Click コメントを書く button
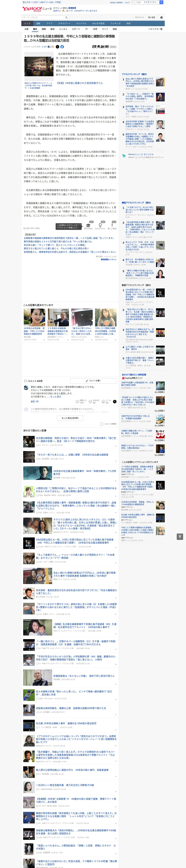186x868 pixels. click(93, 380)
